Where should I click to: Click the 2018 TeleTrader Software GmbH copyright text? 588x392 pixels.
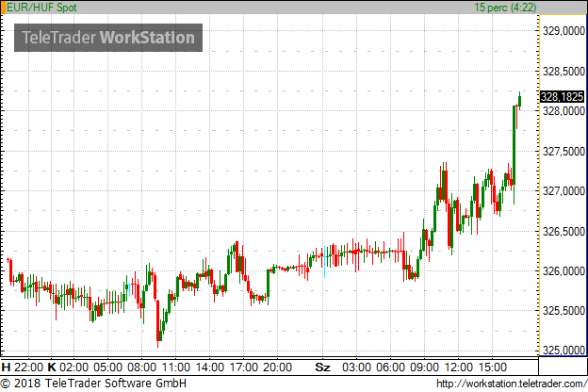[x=93, y=384]
